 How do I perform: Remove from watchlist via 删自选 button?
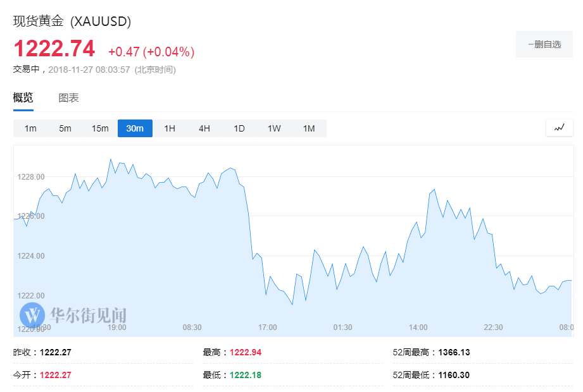click(544, 44)
